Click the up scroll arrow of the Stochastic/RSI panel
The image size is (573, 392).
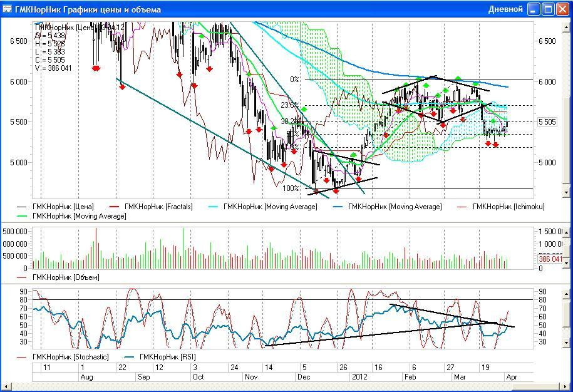566,293
